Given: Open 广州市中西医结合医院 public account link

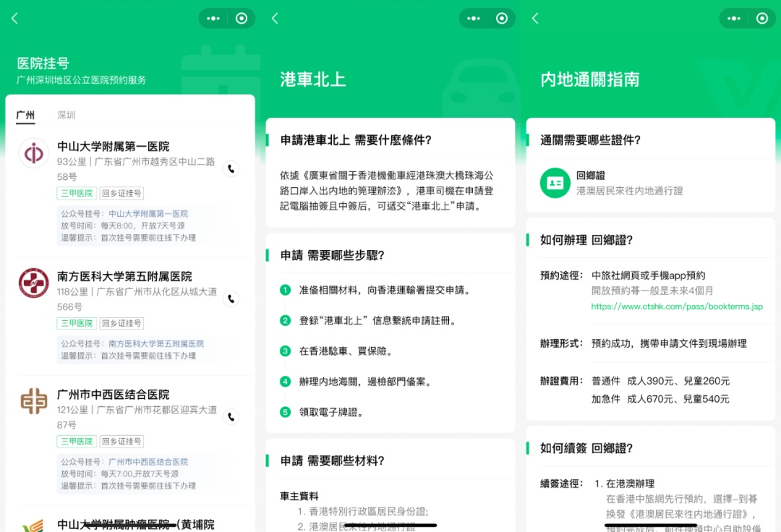Looking at the screenshot, I should [148, 462].
